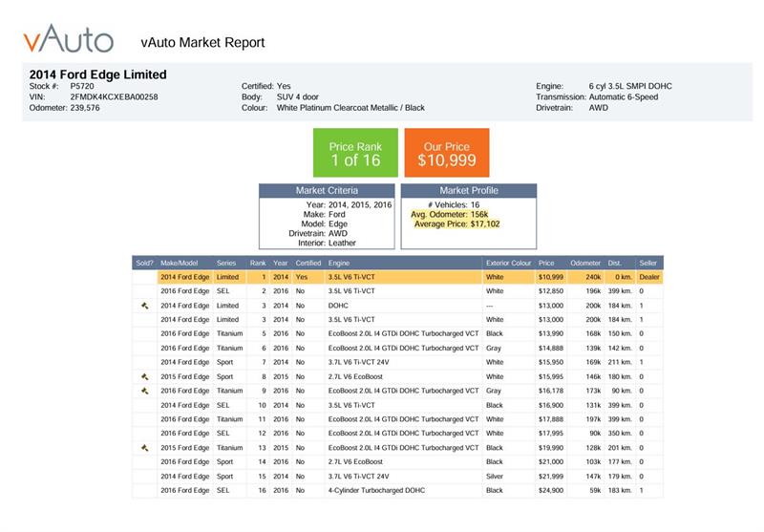Click the '2014 Ford Edge Limited' report title
The width and height of the screenshot is (764, 532).
click(x=98, y=74)
